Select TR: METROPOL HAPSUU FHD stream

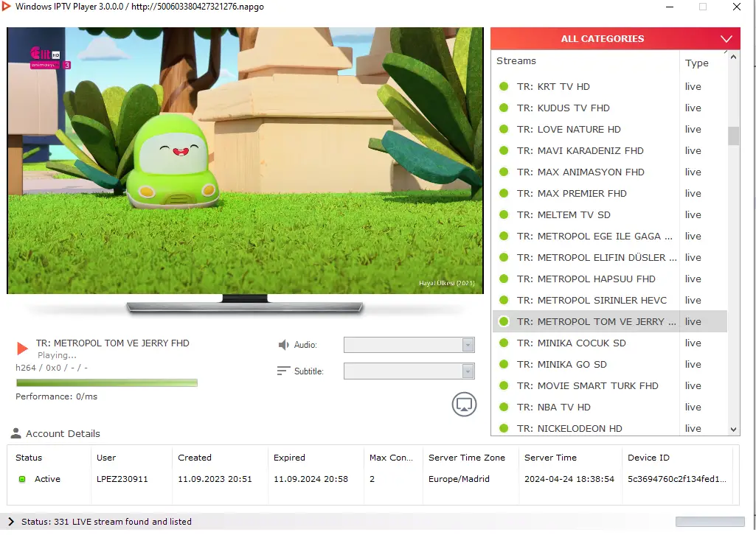609,279
